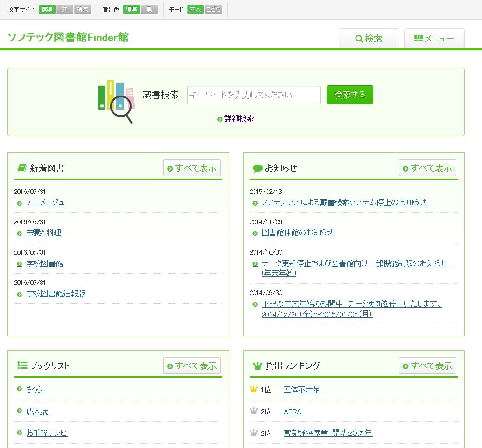
Task: Click the gold crown for 1位 ranking
Action: (254, 389)
